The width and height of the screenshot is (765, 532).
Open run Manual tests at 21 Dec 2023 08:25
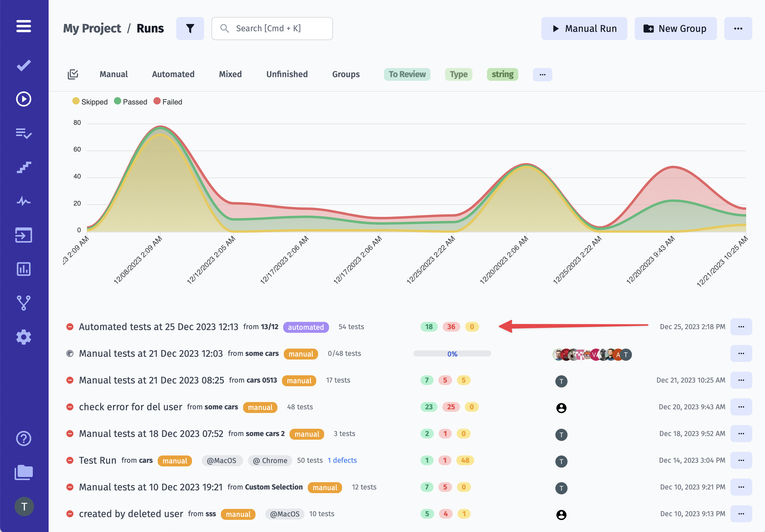click(x=152, y=380)
